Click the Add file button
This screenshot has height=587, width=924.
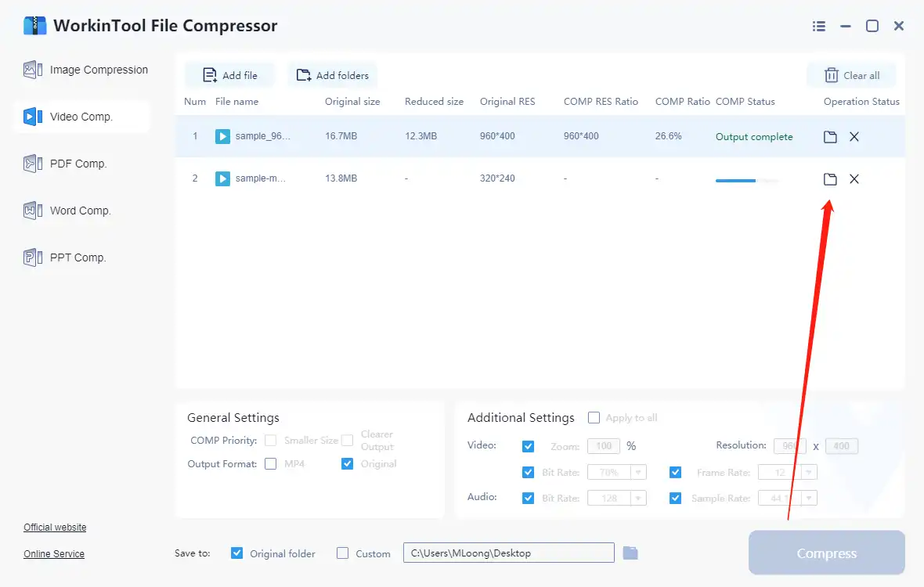(229, 75)
